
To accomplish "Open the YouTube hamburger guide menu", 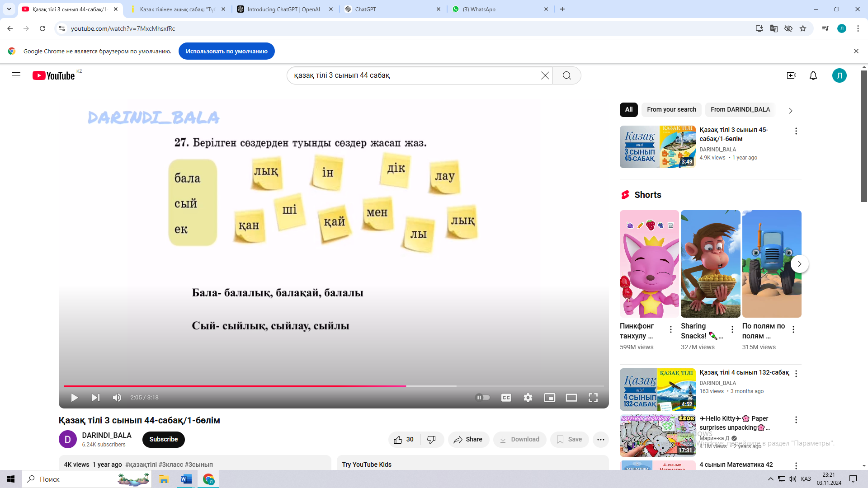I will pyautogui.click(x=16, y=75).
